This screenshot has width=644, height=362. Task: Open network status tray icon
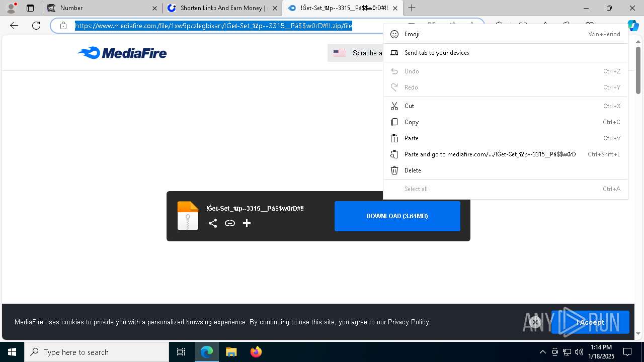(567, 352)
